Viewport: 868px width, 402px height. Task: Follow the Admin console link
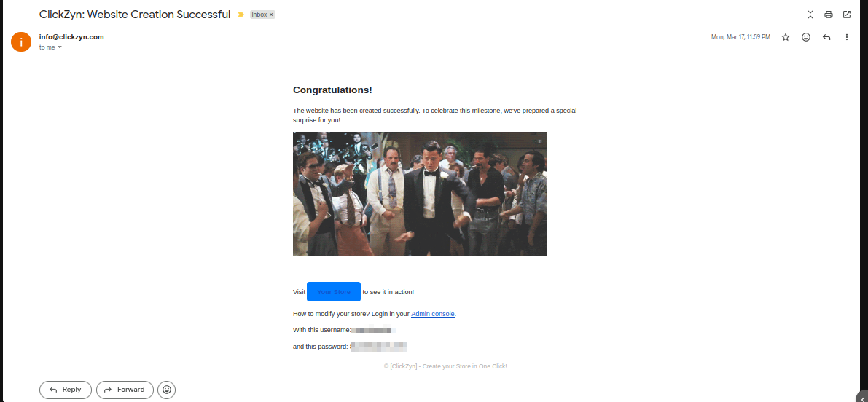coord(433,314)
